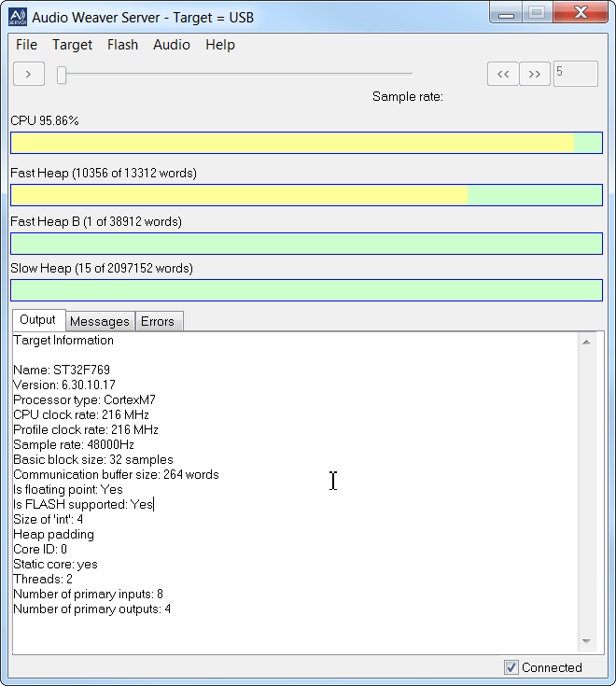The image size is (616, 686).
Task: Select the Output tab
Action: (38, 320)
